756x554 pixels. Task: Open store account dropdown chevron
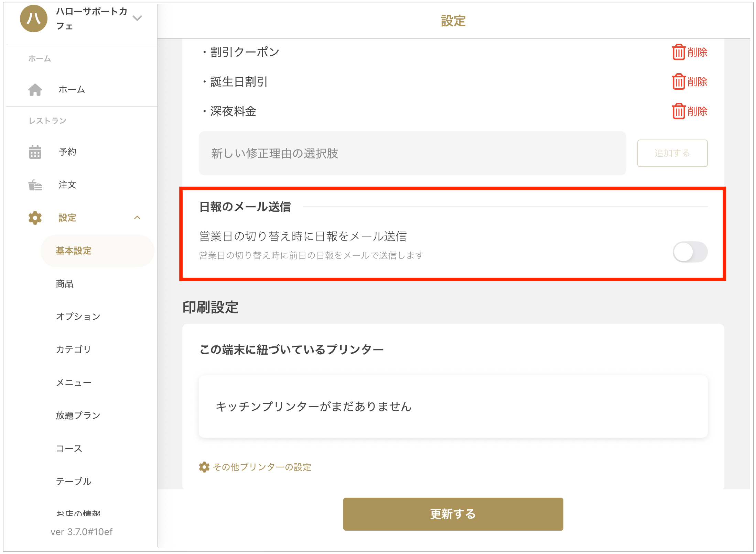click(x=137, y=18)
